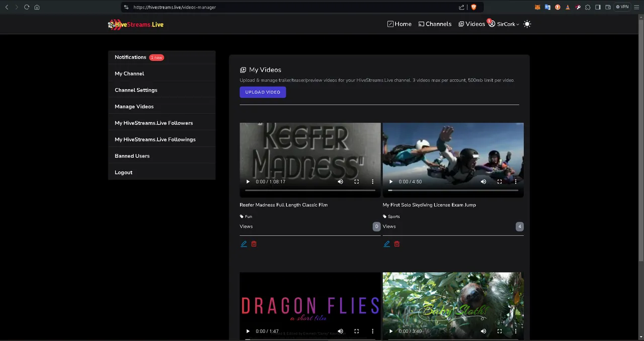Open the browser hamburger menu

click(x=637, y=7)
